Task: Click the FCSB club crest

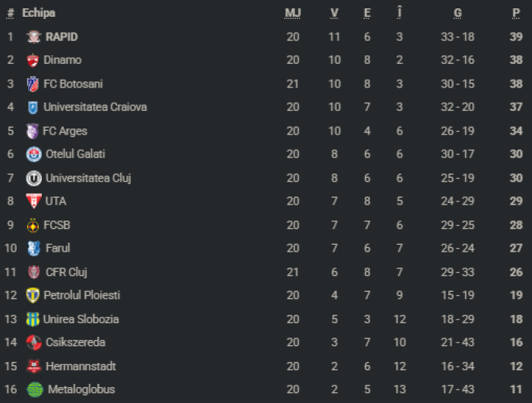Action: click(33, 225)
